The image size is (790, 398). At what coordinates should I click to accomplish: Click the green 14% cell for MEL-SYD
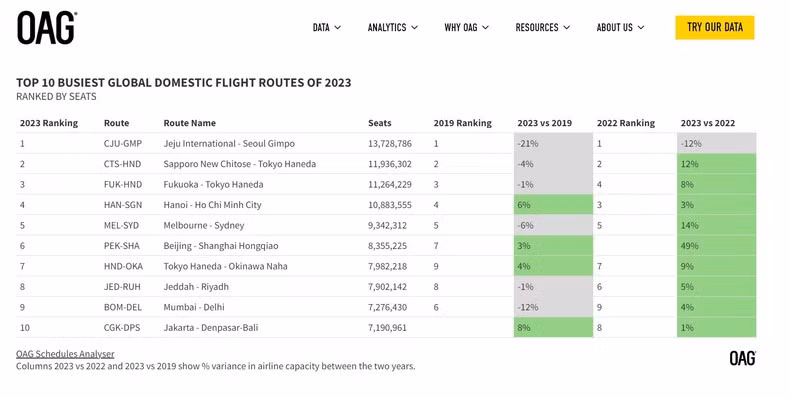point(716,225)
